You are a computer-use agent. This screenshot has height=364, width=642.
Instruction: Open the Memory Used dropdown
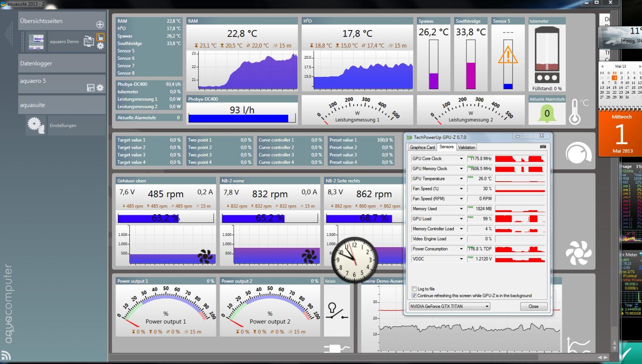coord(461,209)
